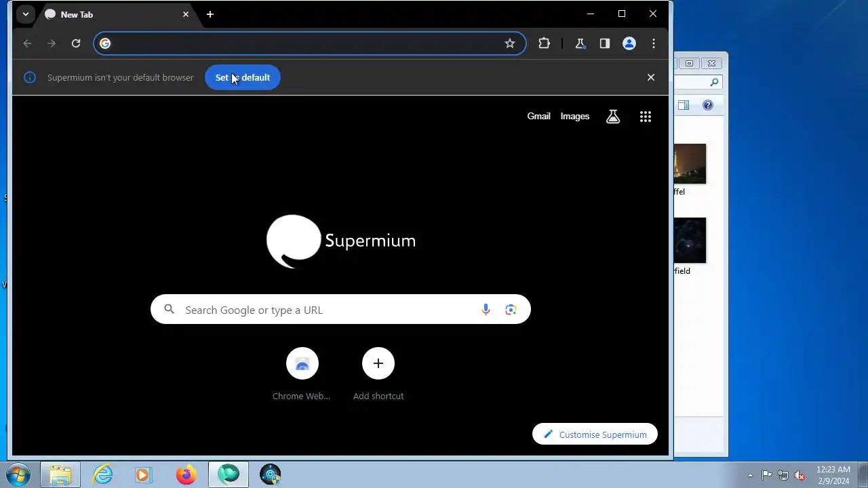This screenshot has height=488, width=868.
Task: Open the Extensions puzzle icon
Action: click(x=544, y=43)
